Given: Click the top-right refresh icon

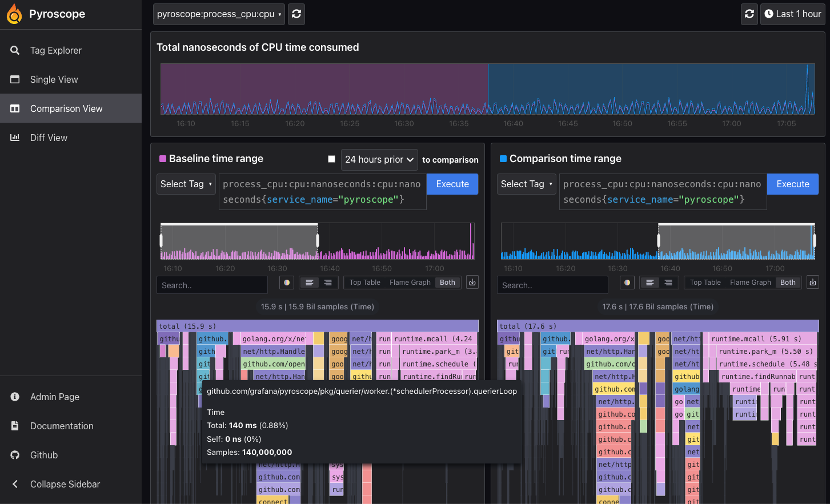Looking at the screenshot, I should tap(749, 14).
